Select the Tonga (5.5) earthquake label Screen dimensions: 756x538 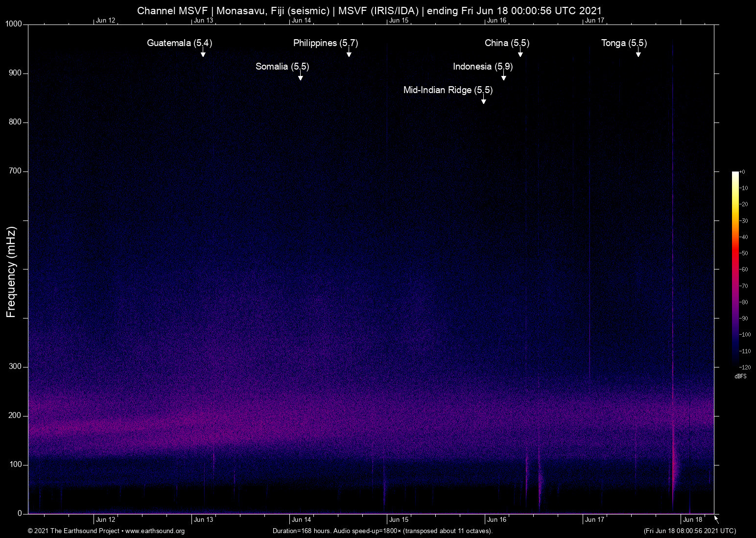624,43
